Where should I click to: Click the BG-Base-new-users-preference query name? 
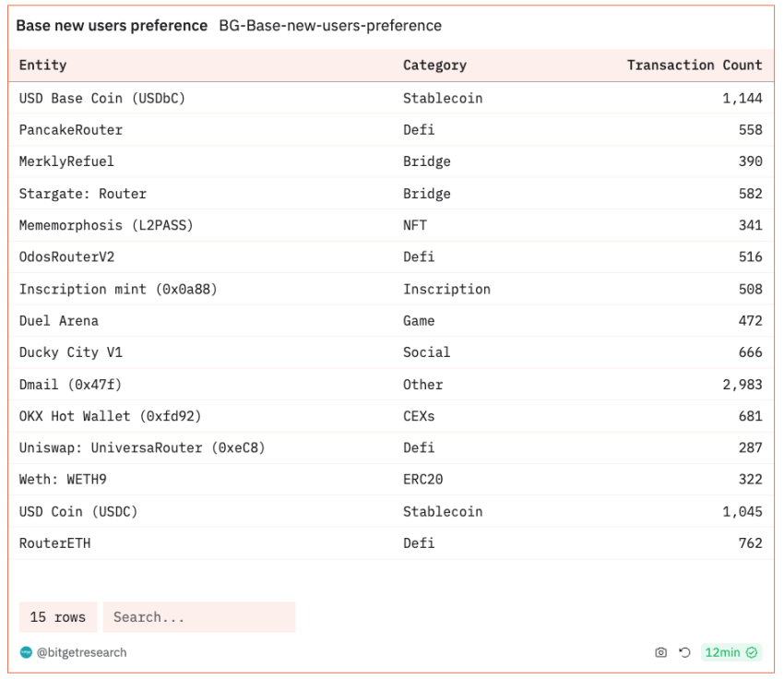coord(330,26)
